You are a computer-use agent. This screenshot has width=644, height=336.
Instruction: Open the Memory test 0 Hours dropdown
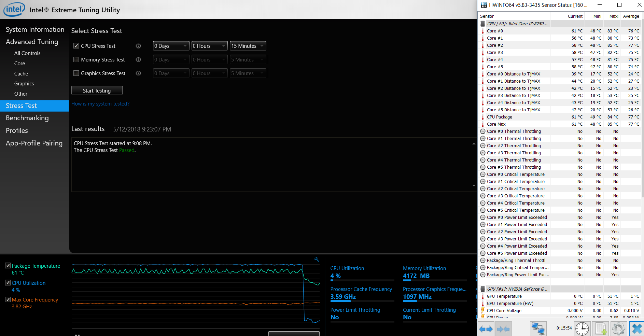point(210,59)
